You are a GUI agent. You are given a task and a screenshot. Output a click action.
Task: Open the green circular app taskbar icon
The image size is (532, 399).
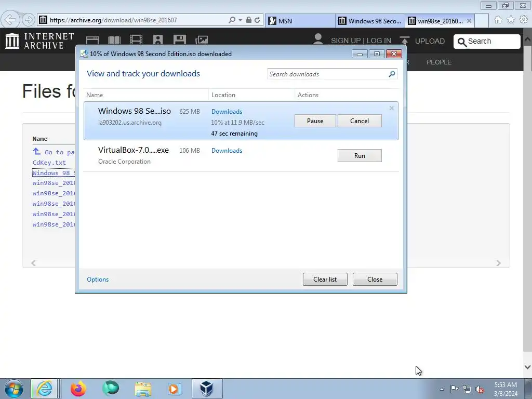[111, 389]
